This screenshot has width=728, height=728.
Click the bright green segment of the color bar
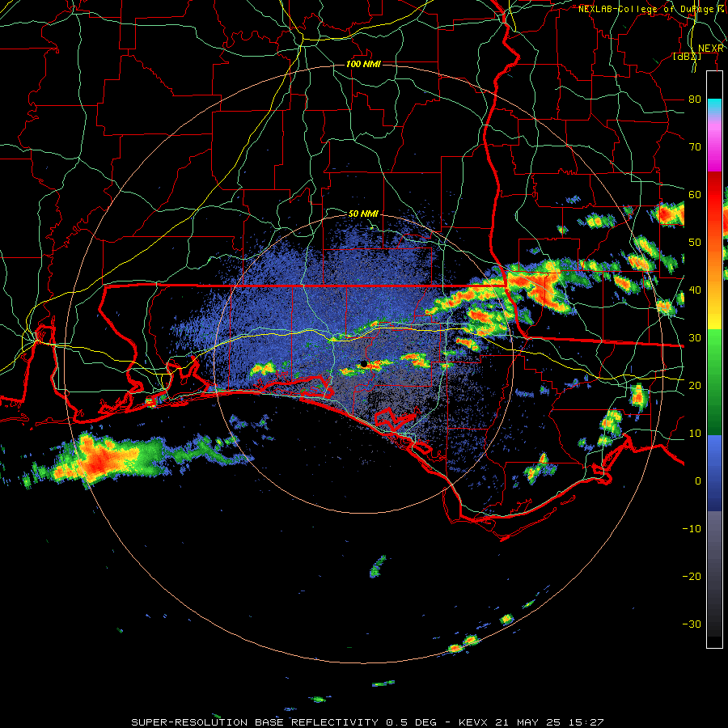pyautogui.click(x=714, y=349)
